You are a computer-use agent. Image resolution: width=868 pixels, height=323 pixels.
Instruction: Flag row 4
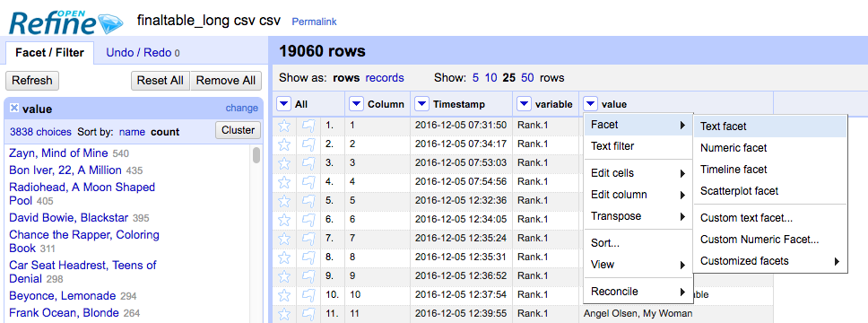pos(308,182)
